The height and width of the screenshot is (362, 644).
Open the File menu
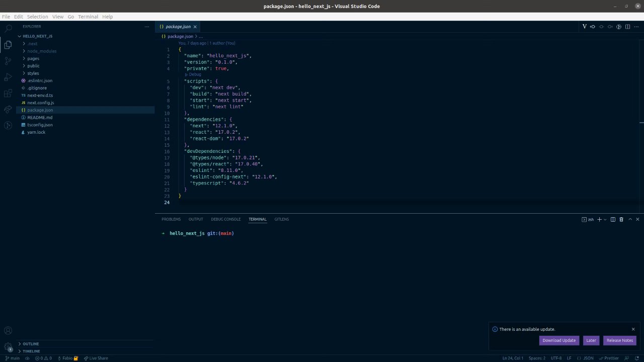tap(6, 17)
